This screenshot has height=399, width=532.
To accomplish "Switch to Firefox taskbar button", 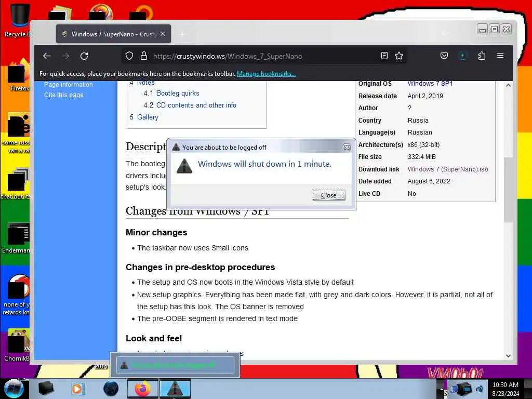I will [143, 389].
